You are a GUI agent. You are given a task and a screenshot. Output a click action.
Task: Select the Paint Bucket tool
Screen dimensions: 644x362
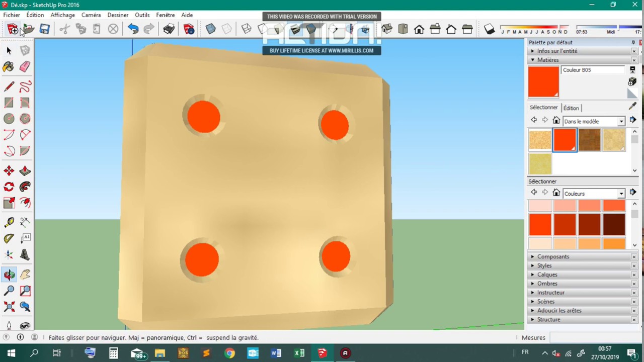(9, 66)
